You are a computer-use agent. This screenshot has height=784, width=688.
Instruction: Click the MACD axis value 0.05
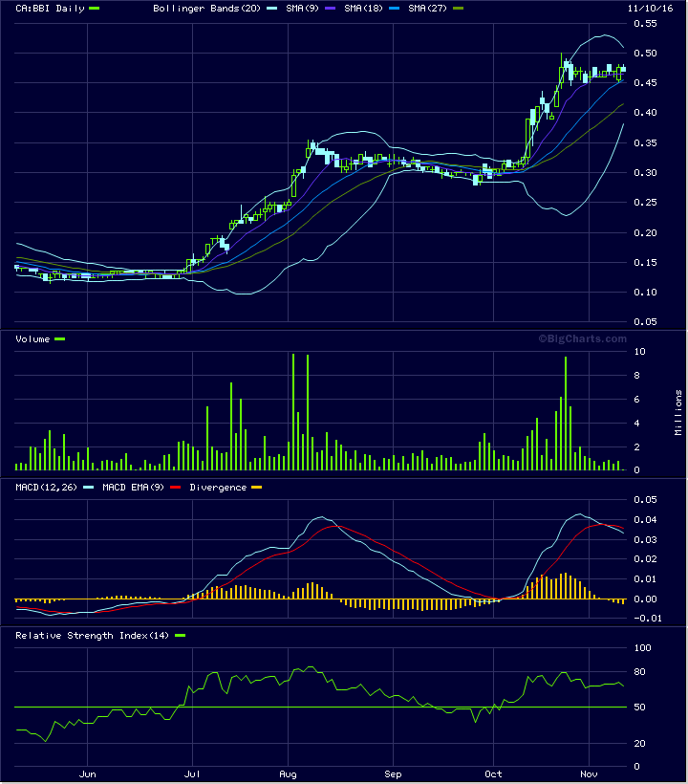[x=645, y=499]
